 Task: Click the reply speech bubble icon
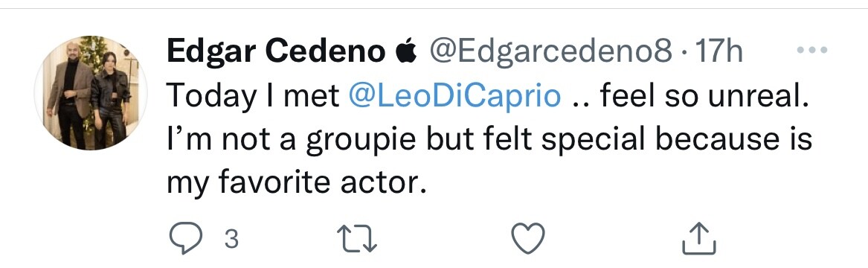click(x=186, y=239)
